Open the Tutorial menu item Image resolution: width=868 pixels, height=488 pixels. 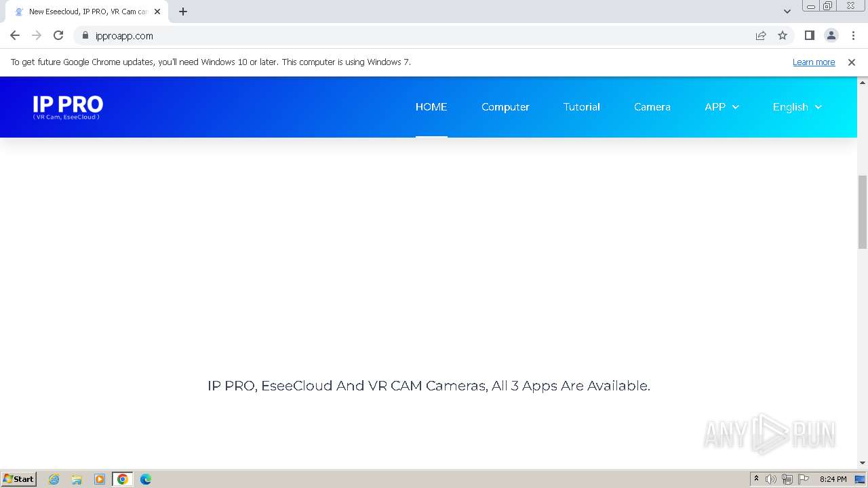[x=582, y=107]
